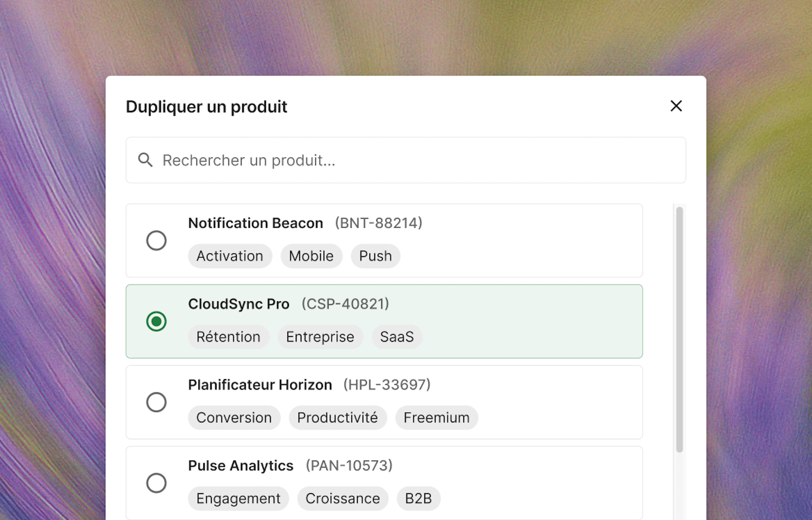Click the product list scrollbar thumb
Screen dimensions: 812x520
tap(680, 330)
